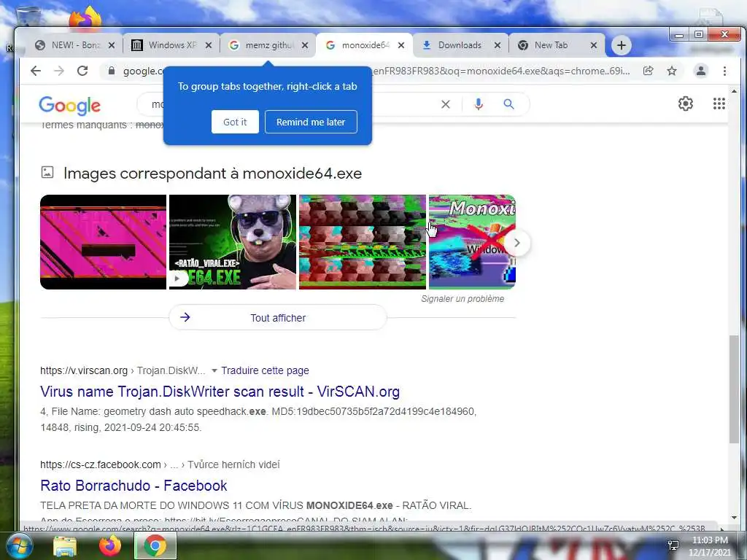This screenshot has width=747, height=560.
Task: Click the magnifier search button
Action: pyautogui.click(x=508, y=104)
